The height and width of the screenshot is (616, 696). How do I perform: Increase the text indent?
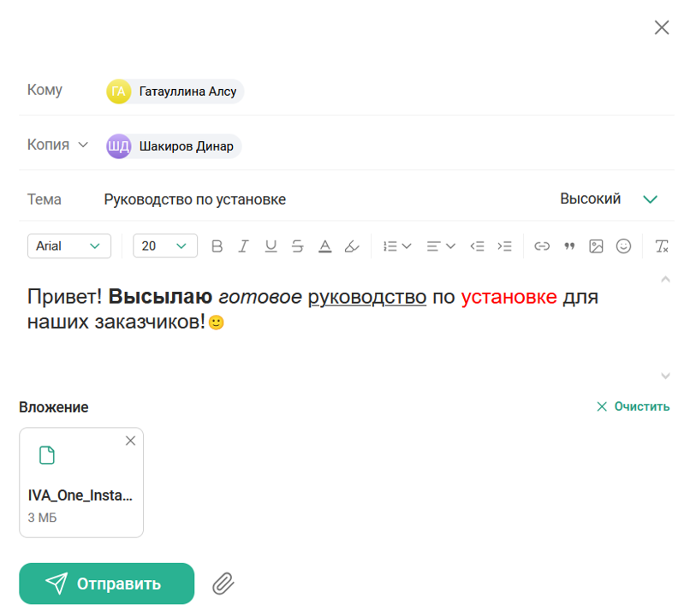pyautogui.click(x=505, y=246)
